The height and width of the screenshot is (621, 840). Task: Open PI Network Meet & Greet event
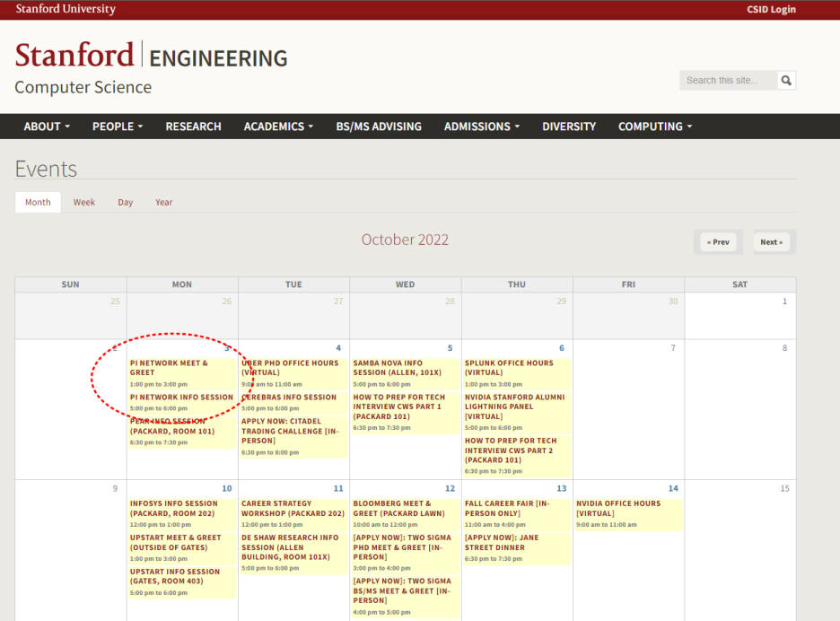pyautogui.click(x=169, y=368)
